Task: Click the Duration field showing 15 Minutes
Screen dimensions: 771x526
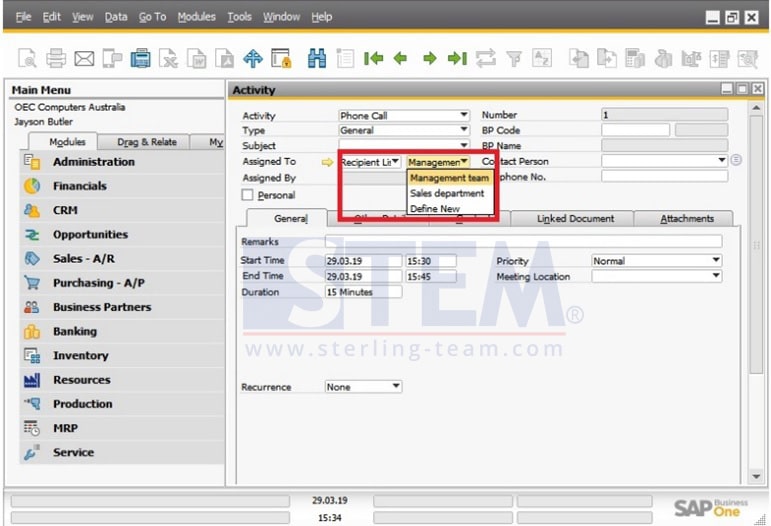Action: click(x=363, y=292)
